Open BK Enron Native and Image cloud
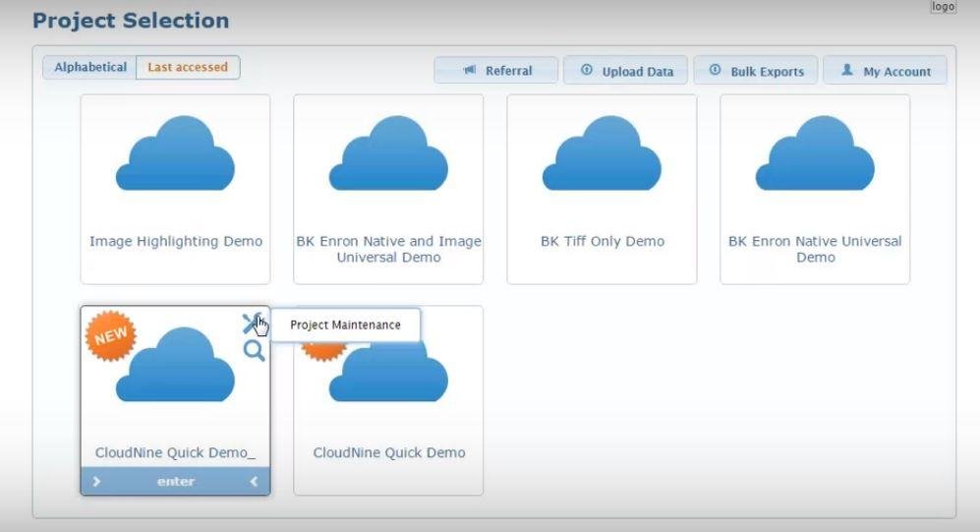This screenshot has width=980, height=532. point(388,153)
